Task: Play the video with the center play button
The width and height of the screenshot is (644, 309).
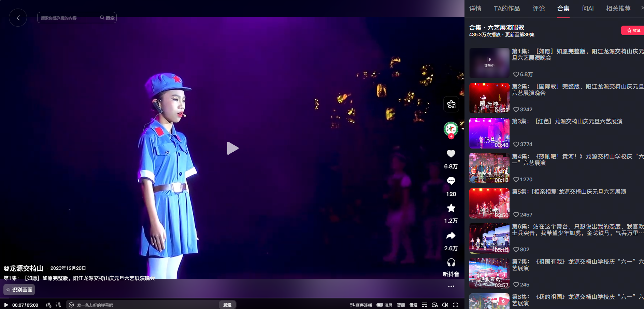Action: tap(232, 148)
